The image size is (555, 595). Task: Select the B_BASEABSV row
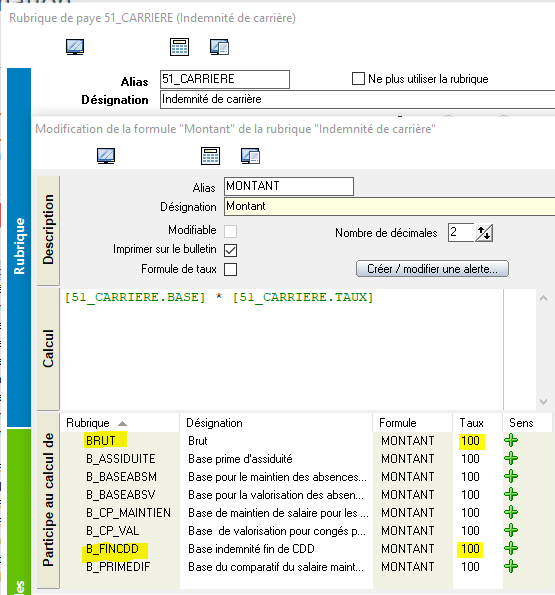tap(306, 494)
